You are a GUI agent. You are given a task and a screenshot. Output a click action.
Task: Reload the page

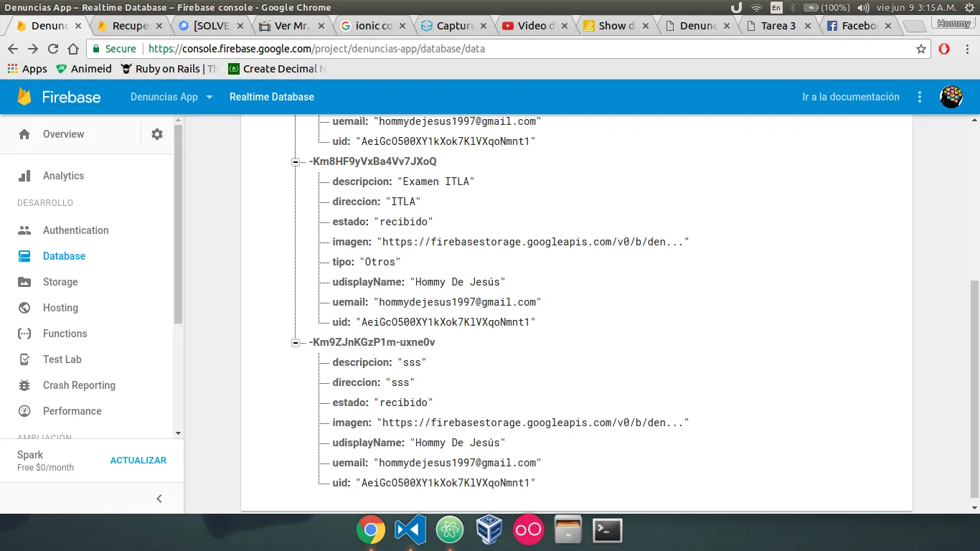[53, 49]
